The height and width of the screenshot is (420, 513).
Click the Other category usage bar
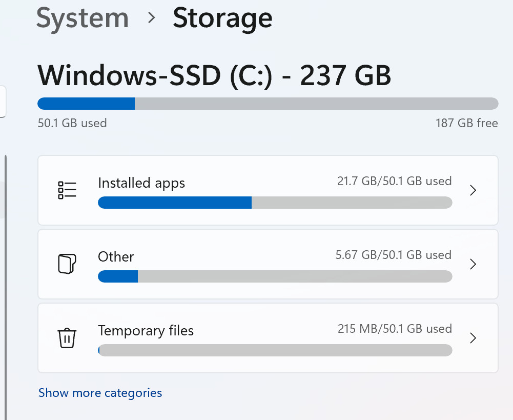coord(275,276)
